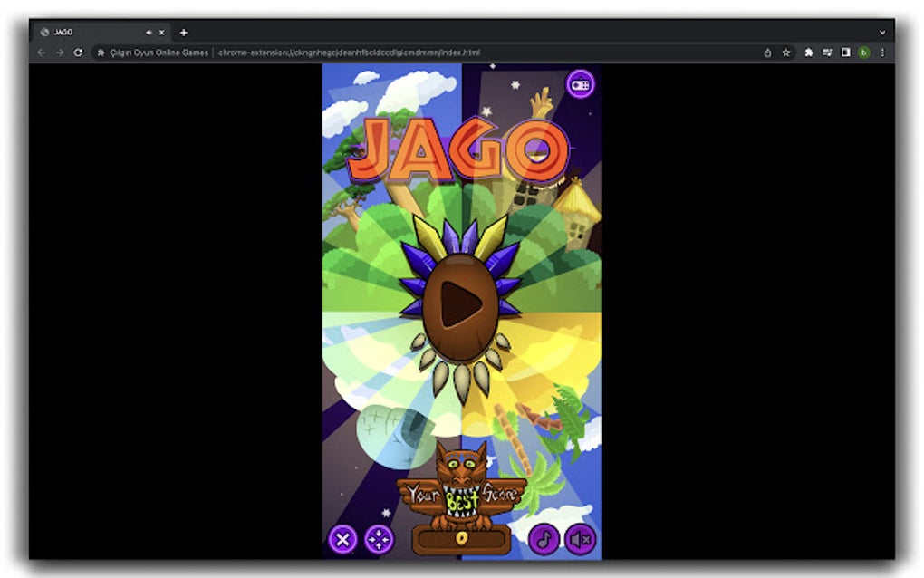Click the address bar URL field
924x578 pixels.
(x=362, y=53)
